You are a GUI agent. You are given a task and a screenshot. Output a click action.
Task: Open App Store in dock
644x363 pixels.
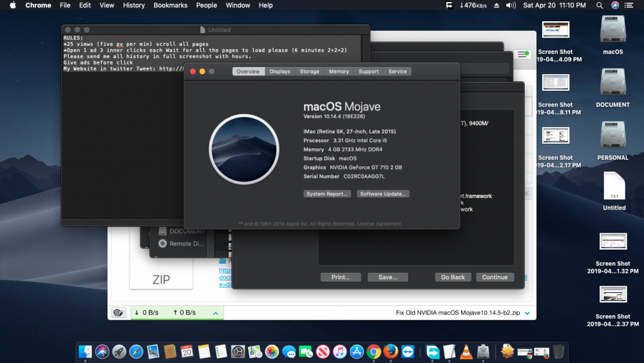click(x=357, y=352)
